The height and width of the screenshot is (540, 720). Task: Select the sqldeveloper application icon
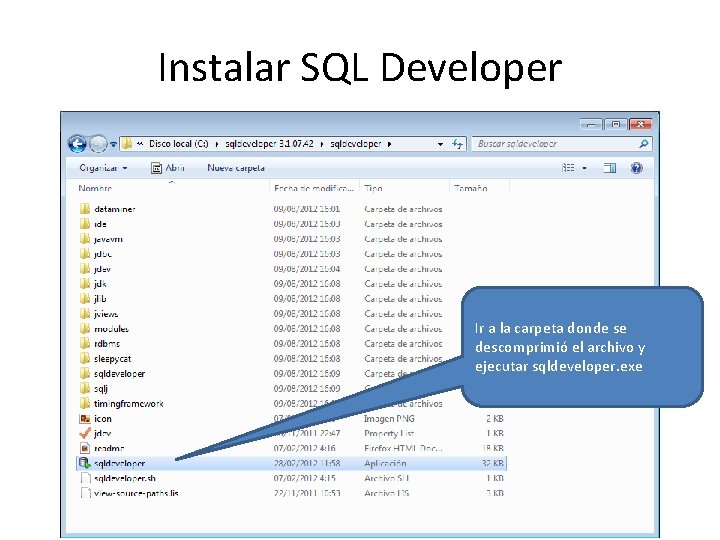(x=84, y=463)
